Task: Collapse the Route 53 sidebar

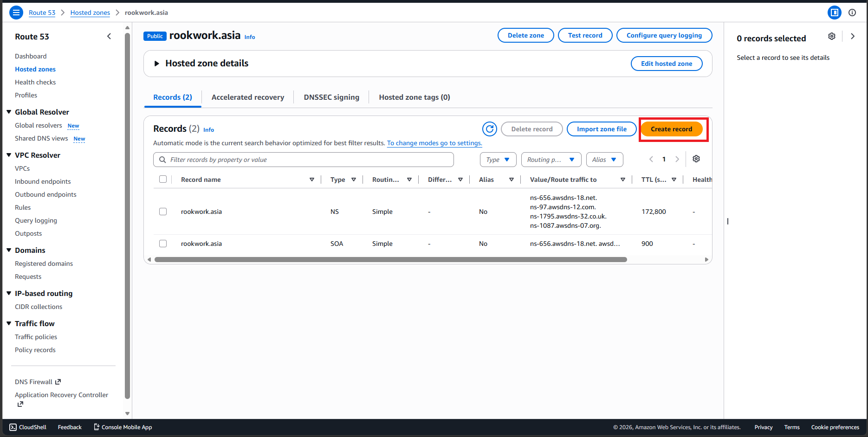Action: click(x=109, y=36)
